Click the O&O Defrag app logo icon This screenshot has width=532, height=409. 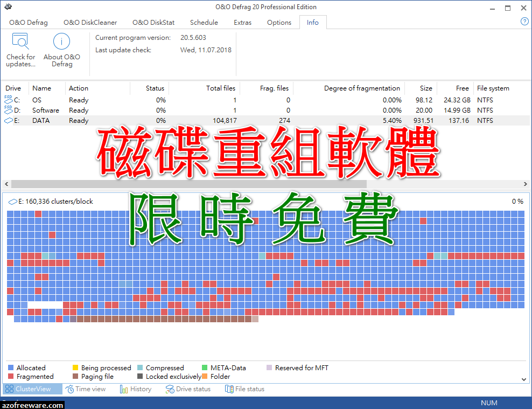pos(8,6)
